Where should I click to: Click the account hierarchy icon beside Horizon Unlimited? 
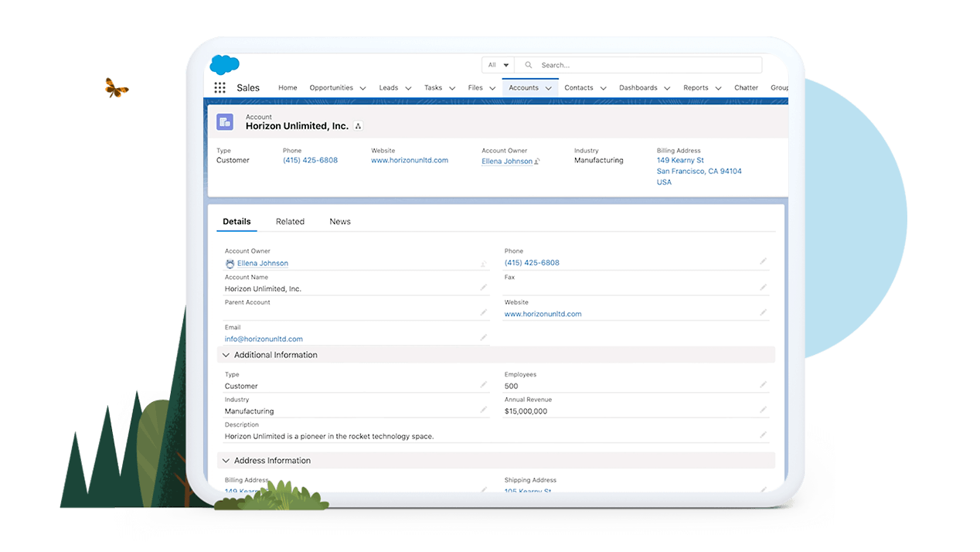(358, 126)
